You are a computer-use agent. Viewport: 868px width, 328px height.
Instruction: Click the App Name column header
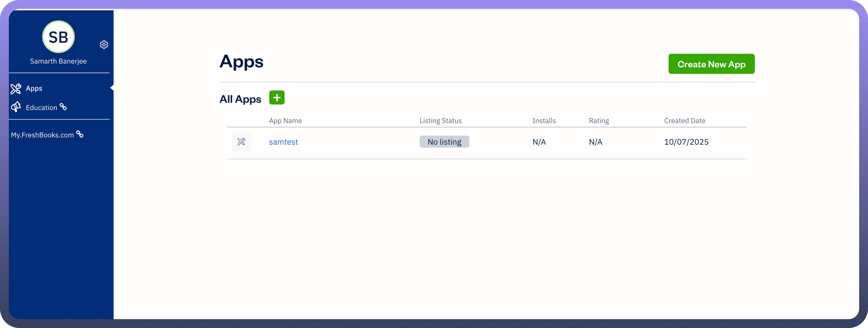tap(286, 121)
